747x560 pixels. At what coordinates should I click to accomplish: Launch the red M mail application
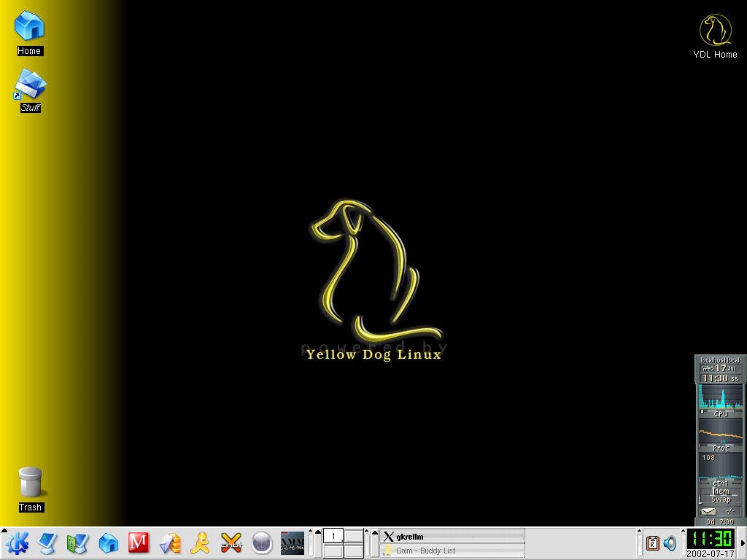(x=139, y=542)
